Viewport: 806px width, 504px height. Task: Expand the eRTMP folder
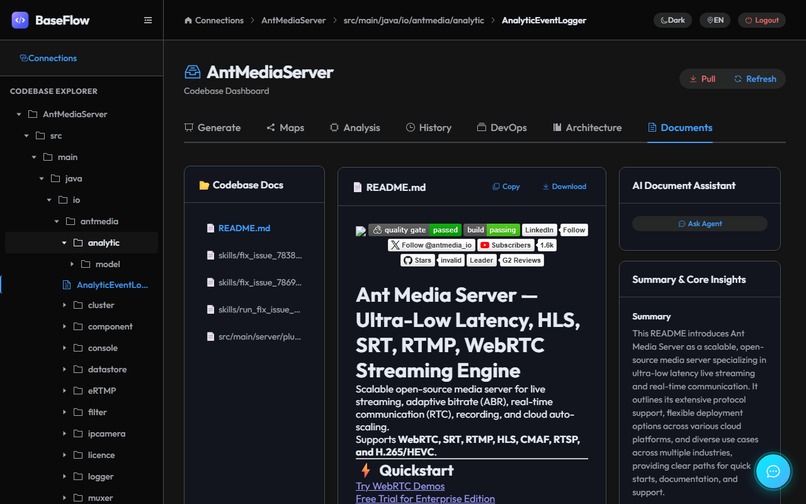(64, 391)
